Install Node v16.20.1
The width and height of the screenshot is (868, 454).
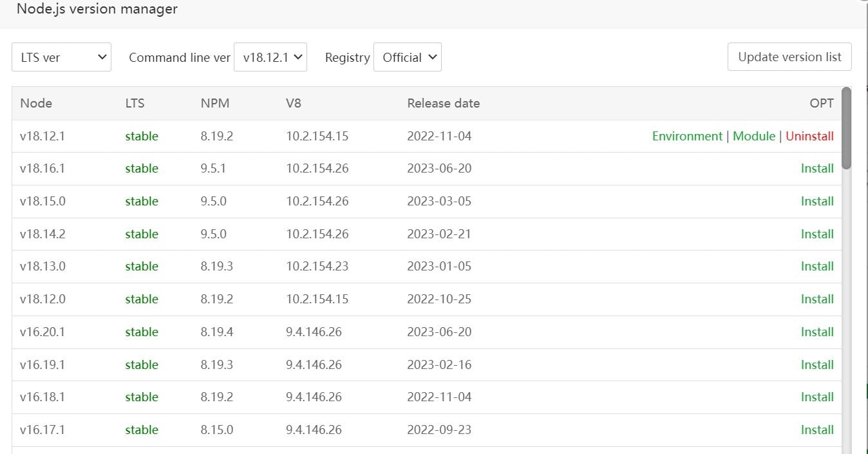tap(817, 332)
